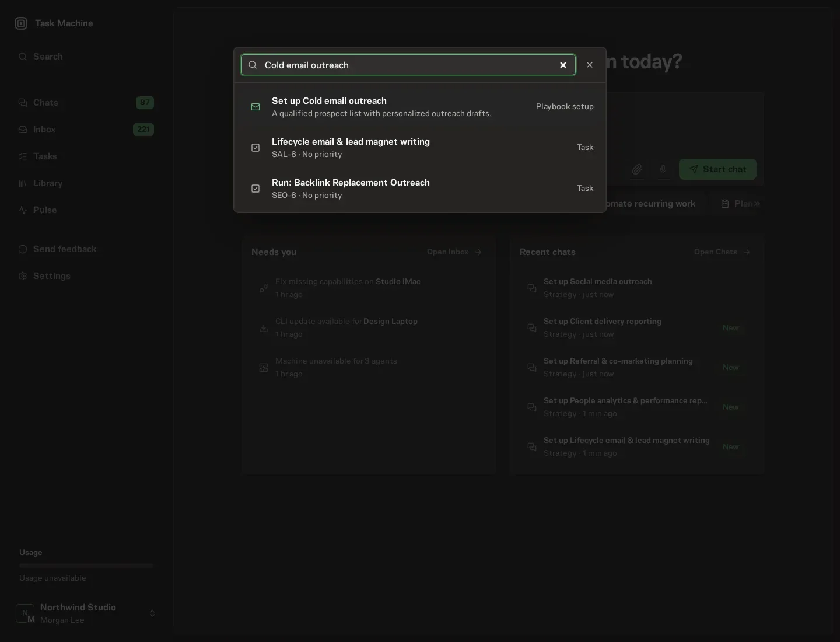
Task: Click the Inbox tray icon in the sidebar
Action: (23, 130)
